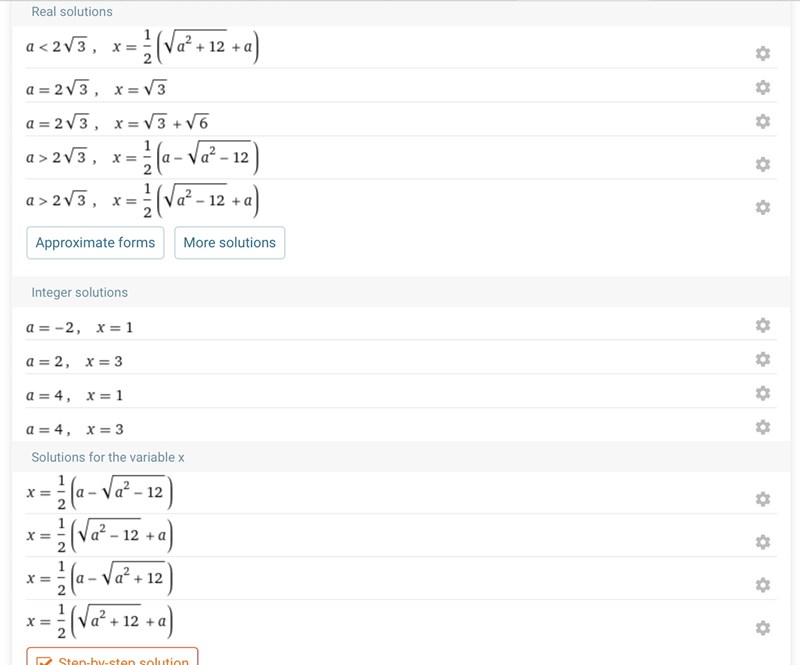Click gear icon for a < 2√3 real solution
Image resolution: width=800 pixels, height=665 pixels.
763,53
